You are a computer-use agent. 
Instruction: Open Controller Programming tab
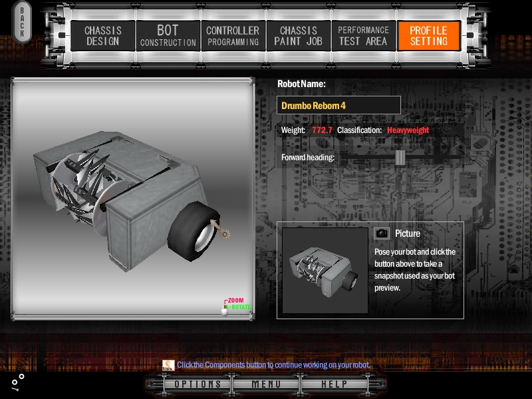pos(233,36)
